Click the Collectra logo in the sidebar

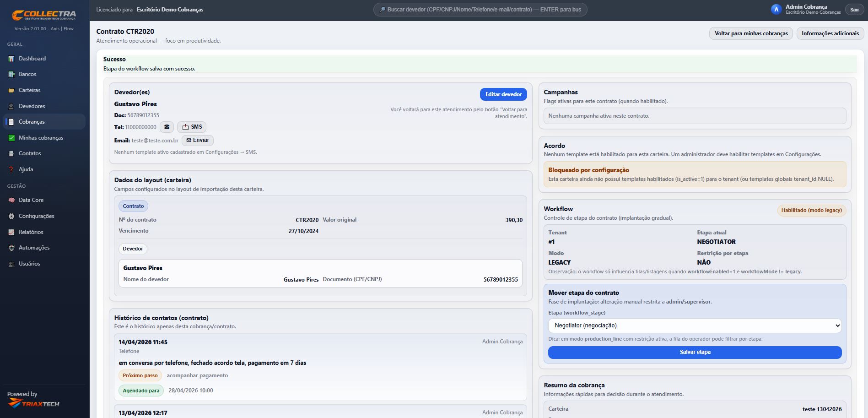click(44, 15)
